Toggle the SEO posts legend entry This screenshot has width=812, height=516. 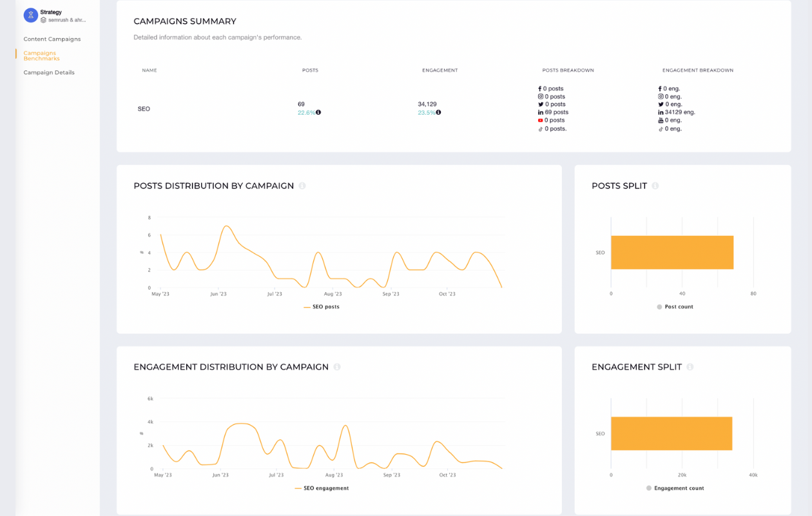tap(322, 307)
